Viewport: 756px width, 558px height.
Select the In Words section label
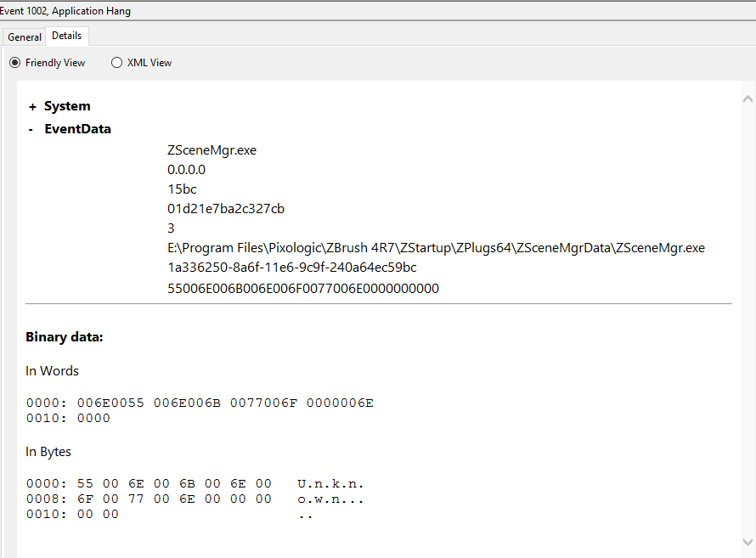click(51, 370)
